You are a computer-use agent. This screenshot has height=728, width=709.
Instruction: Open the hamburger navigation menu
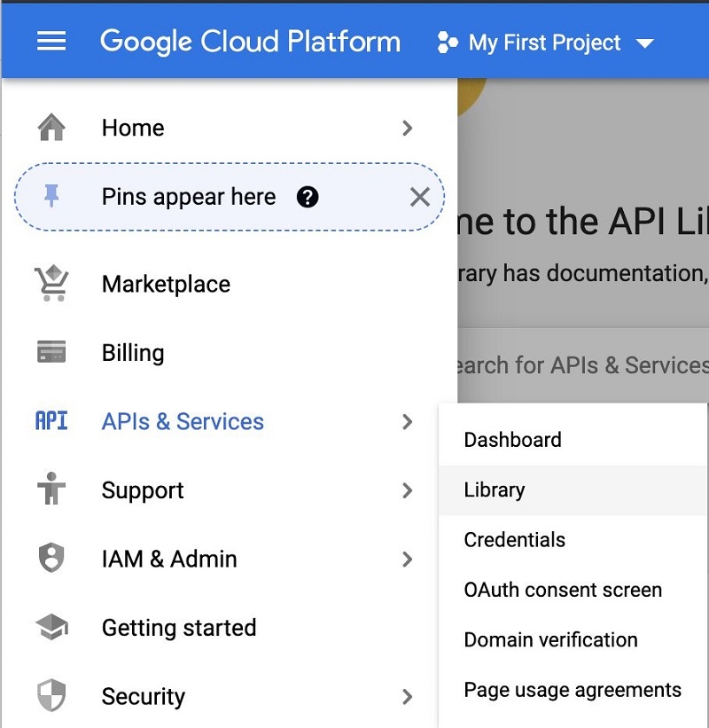click(51, 41)
